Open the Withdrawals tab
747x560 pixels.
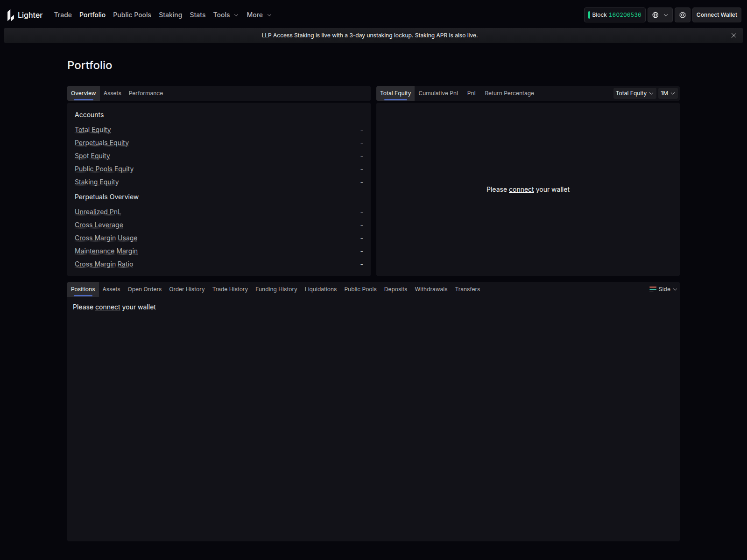431,289
